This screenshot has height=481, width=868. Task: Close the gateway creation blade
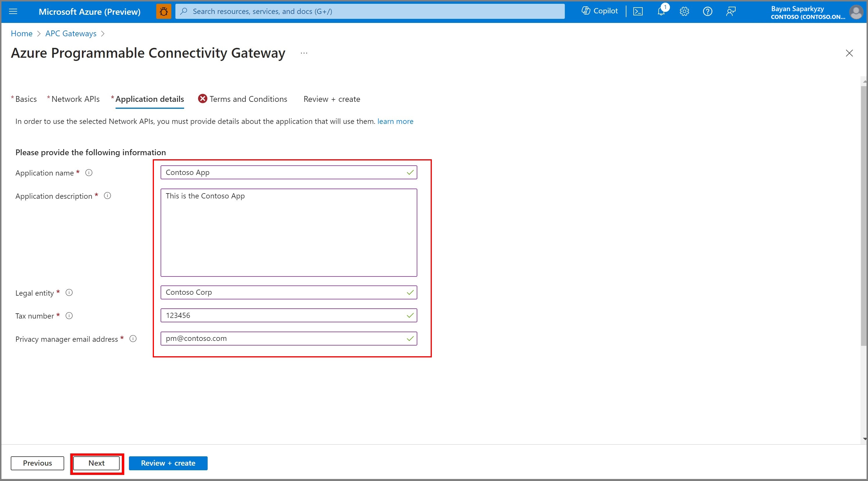pos(849,53)
